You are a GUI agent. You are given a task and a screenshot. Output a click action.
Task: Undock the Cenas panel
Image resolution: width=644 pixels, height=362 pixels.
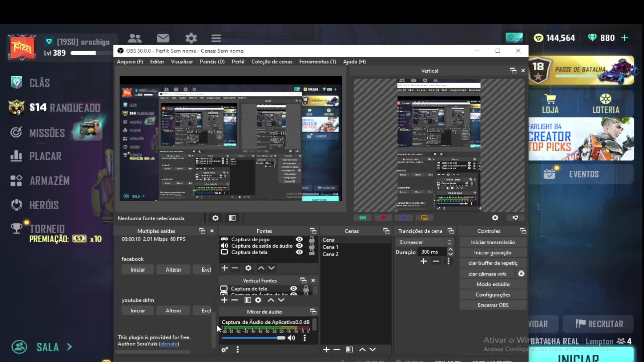click(x=386, y=231)
